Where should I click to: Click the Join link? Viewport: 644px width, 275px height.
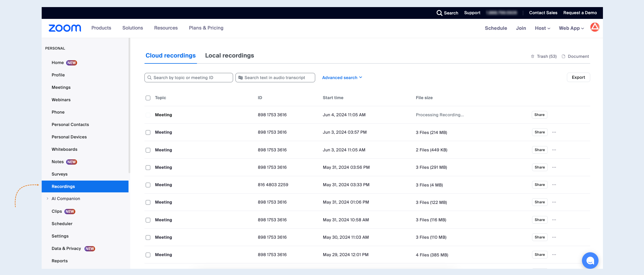pyautogui.click(x=521, y=28)
